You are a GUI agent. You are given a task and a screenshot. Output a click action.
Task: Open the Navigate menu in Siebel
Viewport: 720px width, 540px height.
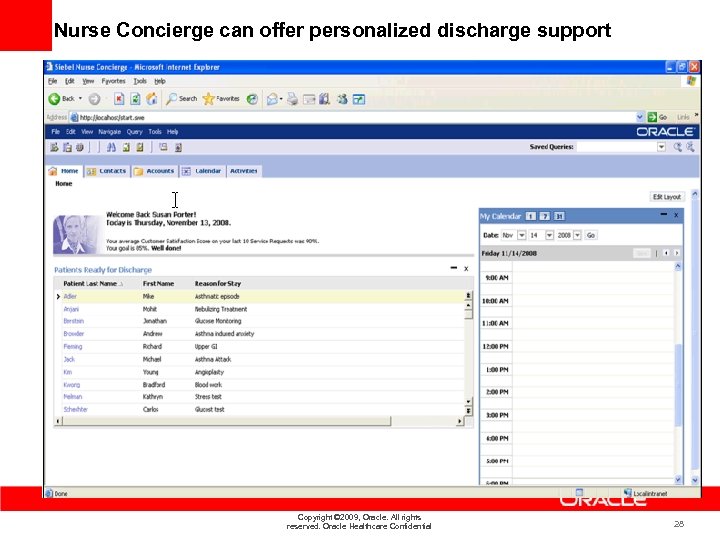pyautogui.click(x=109, y=132)
